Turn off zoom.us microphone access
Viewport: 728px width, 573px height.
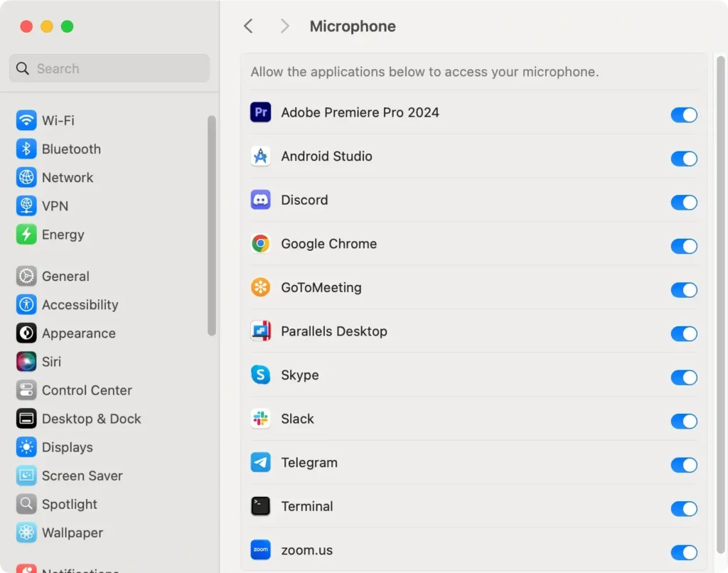tap(684, 552)
